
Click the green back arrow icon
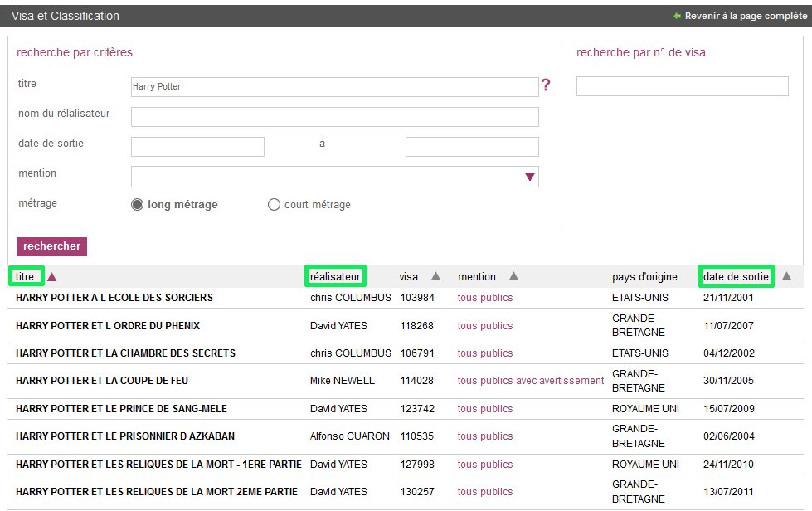click(x=677, y=16)
